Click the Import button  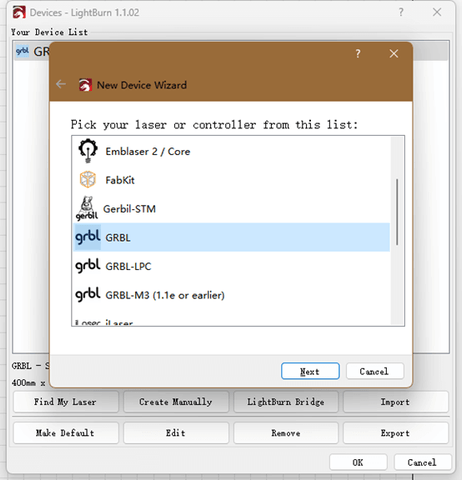[x=396, y=402]
